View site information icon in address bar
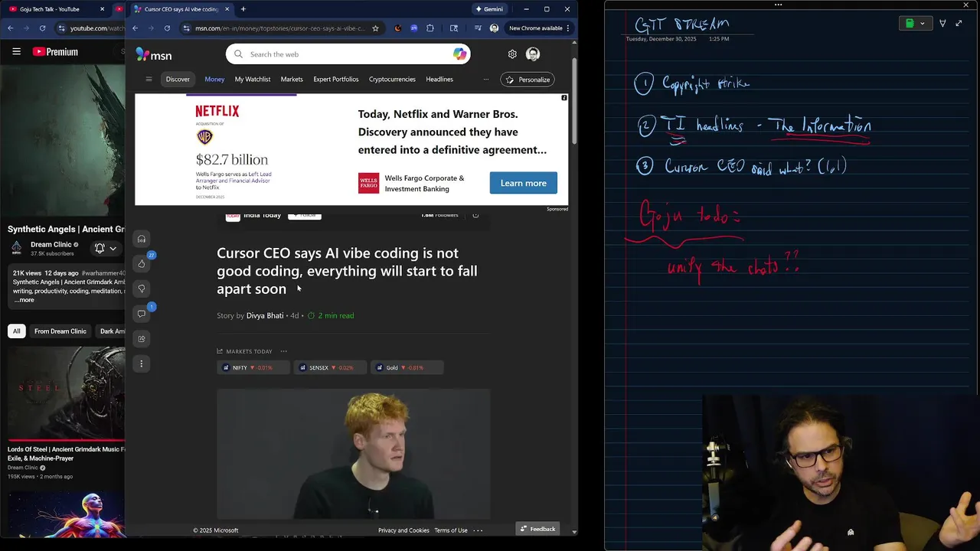Image resolution: width=980 pixels, height=551 pixels. click(x=186, y=28)
